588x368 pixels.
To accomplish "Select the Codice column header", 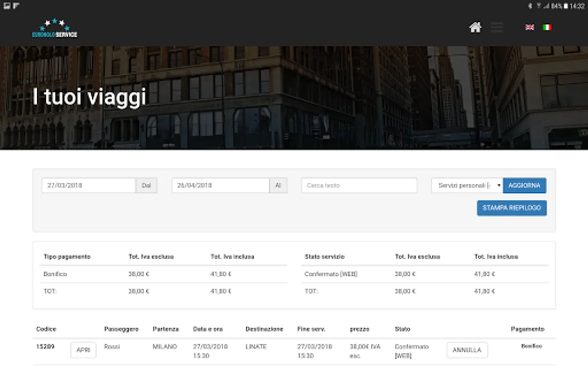I will click(46, 329).
